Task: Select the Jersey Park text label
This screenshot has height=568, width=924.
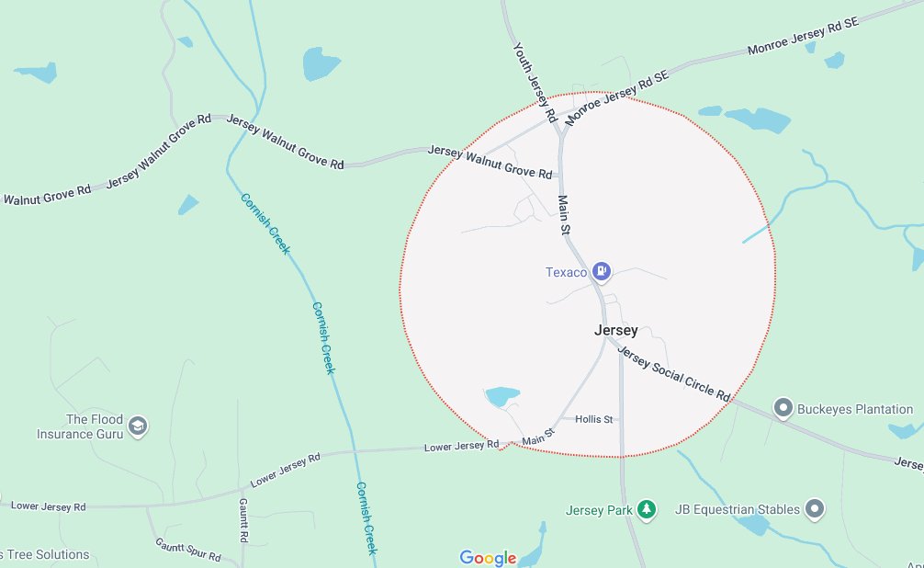Action: point(599,510)
